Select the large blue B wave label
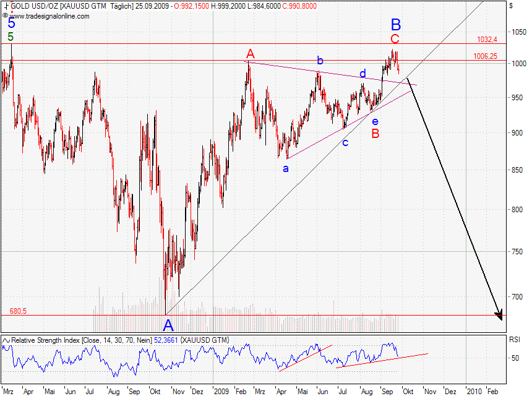Screen dimensions: 532x396 [396, 25]
